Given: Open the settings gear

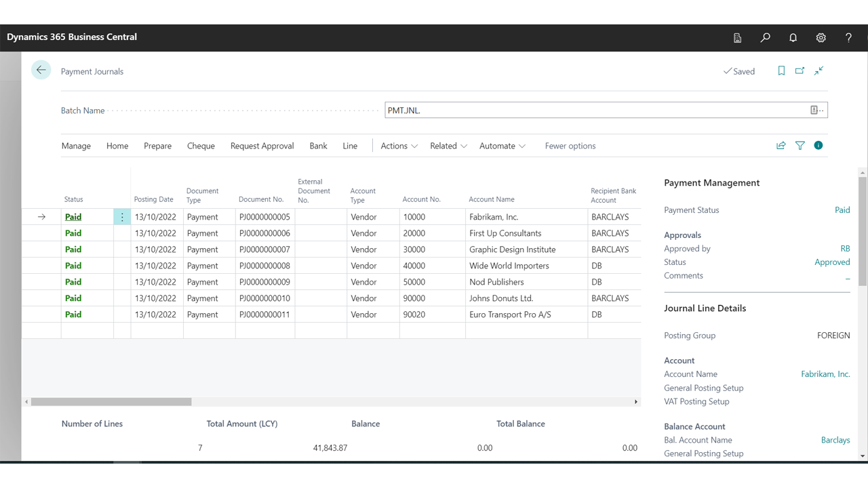Looking at the screenshot, I should [821, 38].
